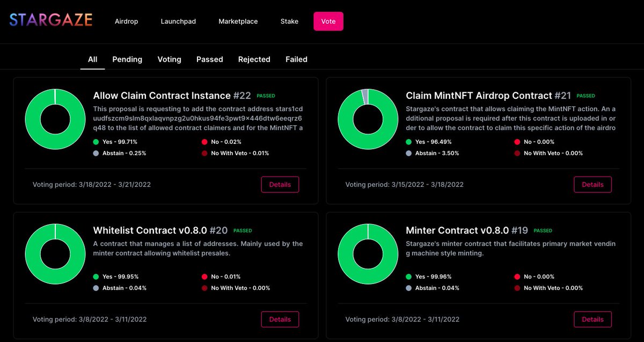
Task: Click the PASSED badge on proposal #19
Action: point(543,231)
